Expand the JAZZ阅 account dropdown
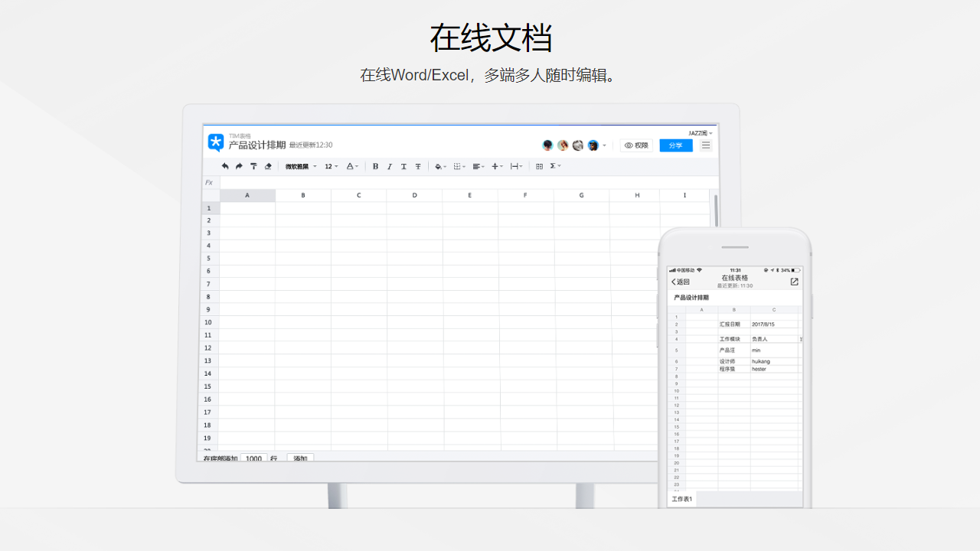 (x=700, y=132)
